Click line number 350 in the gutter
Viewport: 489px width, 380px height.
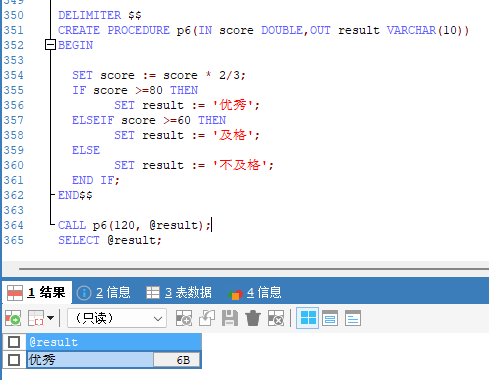(14, 15)
